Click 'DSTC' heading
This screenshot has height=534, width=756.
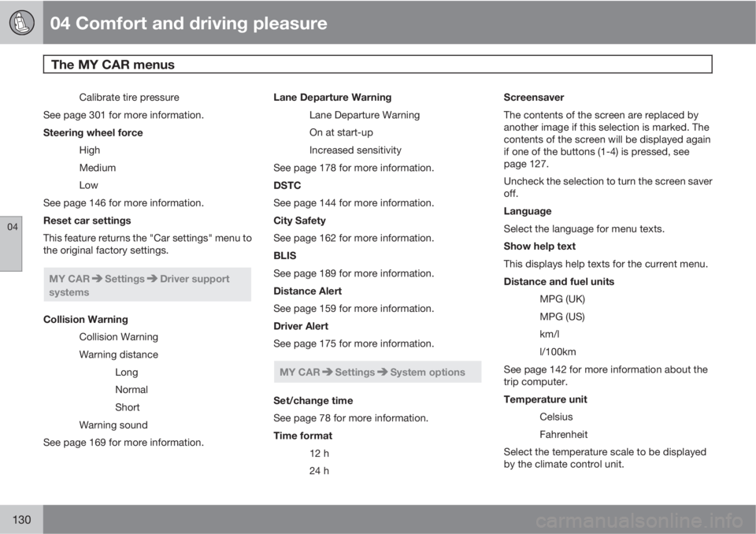(287, 185)
